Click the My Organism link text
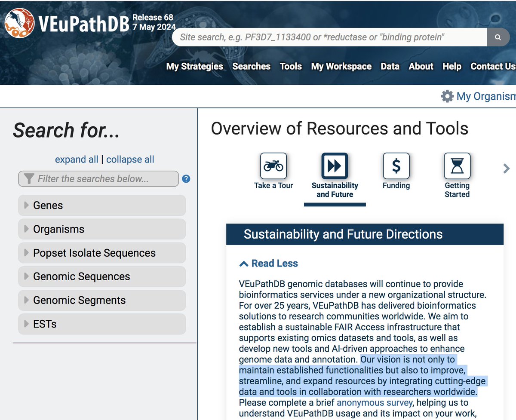516x420 pixels. tap(486, 96)
